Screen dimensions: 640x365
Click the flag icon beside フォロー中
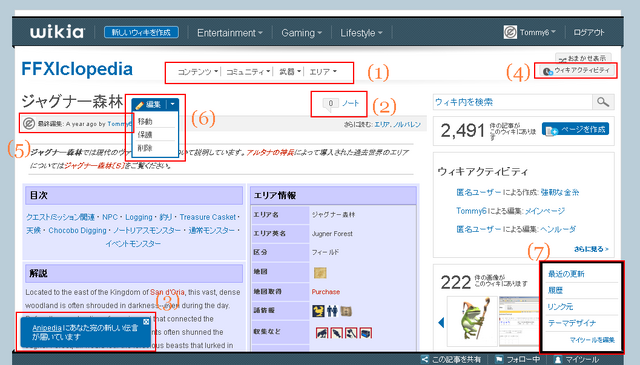tap(499, 359)
